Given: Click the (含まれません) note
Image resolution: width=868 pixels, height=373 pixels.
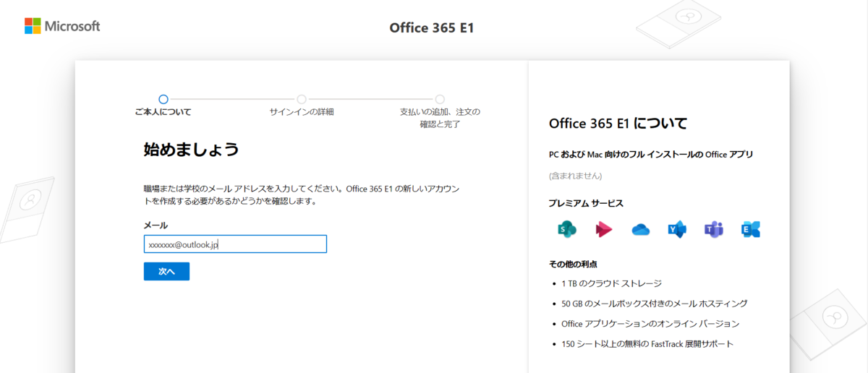Looking at the screenshot, I should 576,176.
